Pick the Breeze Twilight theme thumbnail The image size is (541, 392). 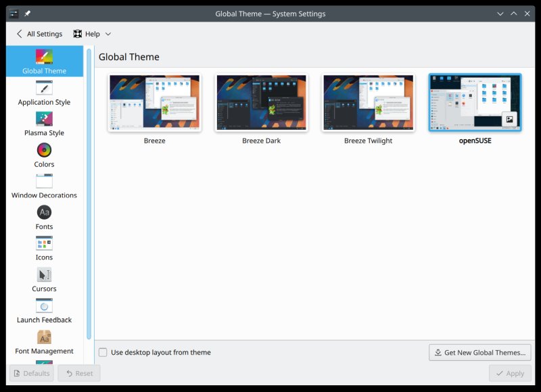click(x=368, y=103)
